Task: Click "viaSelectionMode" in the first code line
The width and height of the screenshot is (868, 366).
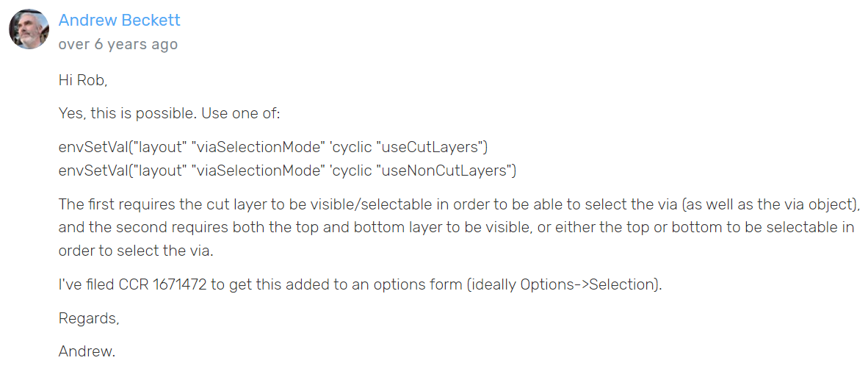Action: point(257,148)
